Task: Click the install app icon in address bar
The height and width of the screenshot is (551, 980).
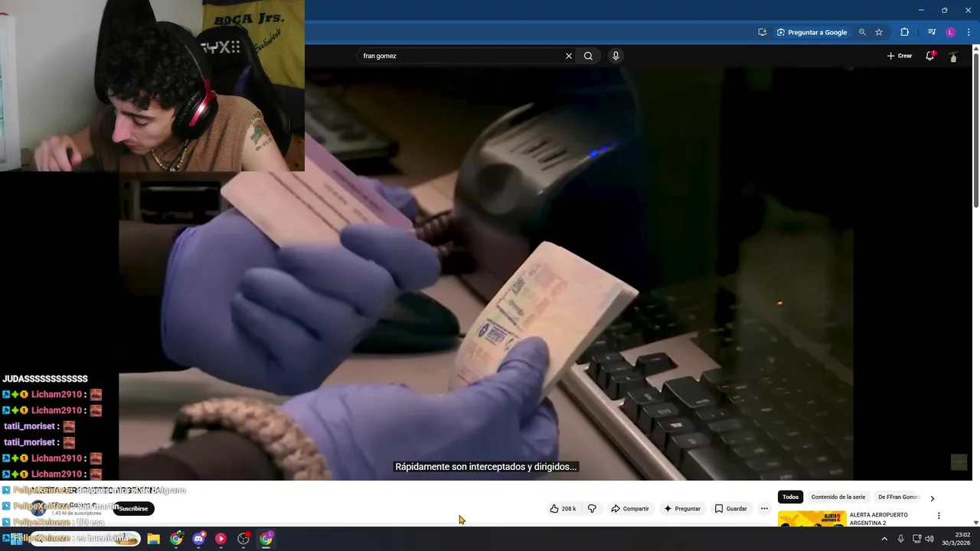Action: pos(762,32)
